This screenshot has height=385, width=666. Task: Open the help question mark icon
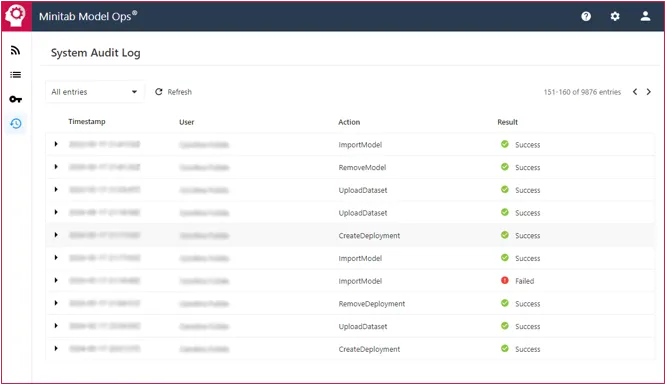(586, 16)
